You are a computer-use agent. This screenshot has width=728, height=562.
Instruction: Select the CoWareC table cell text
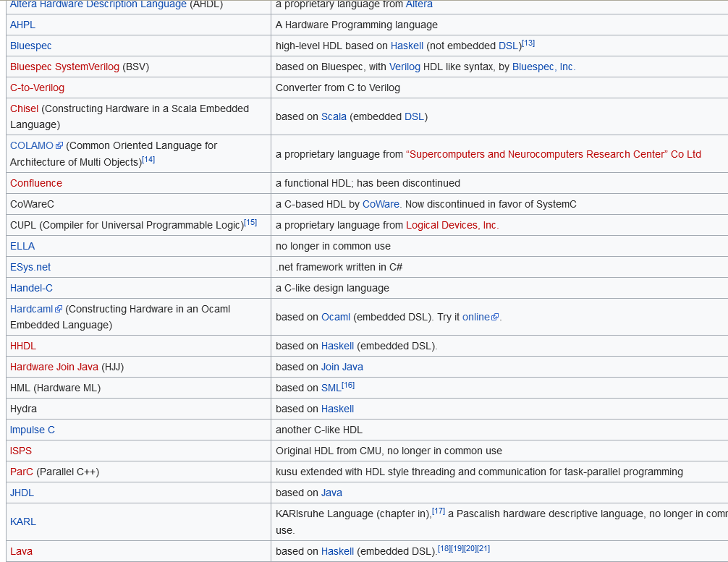32,204
